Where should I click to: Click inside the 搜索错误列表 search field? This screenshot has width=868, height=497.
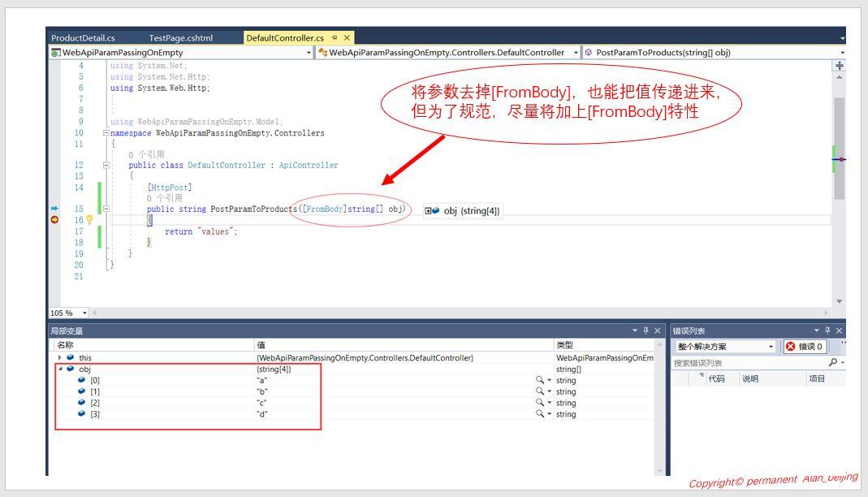pyautogui.click(x=731, y=361)
